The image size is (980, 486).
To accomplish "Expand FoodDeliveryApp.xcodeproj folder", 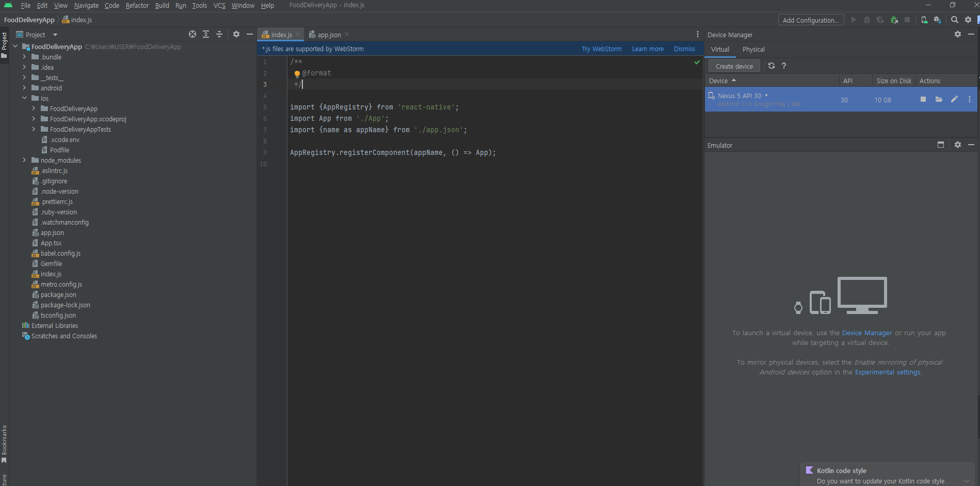I will 34,119.
